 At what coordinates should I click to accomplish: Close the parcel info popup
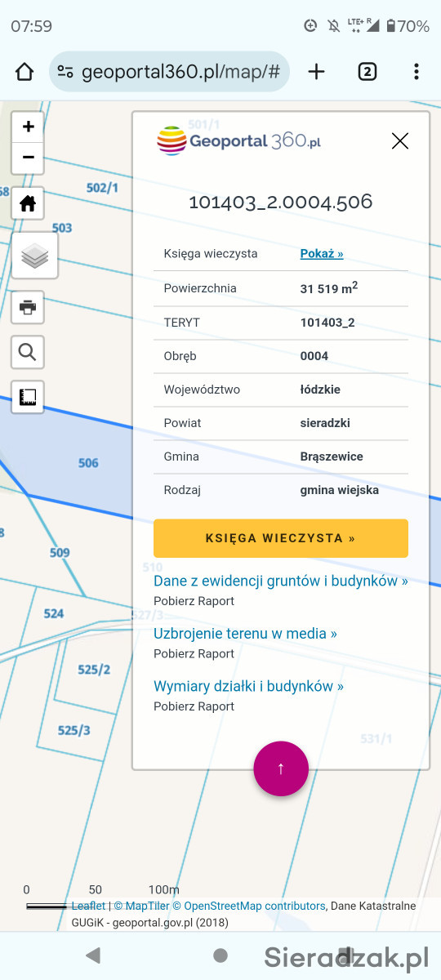point(399,141)
